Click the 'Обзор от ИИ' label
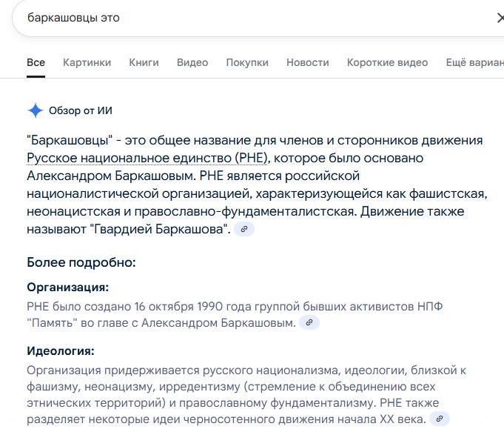This screenshot has height=429, width=504. click(81, 110)
